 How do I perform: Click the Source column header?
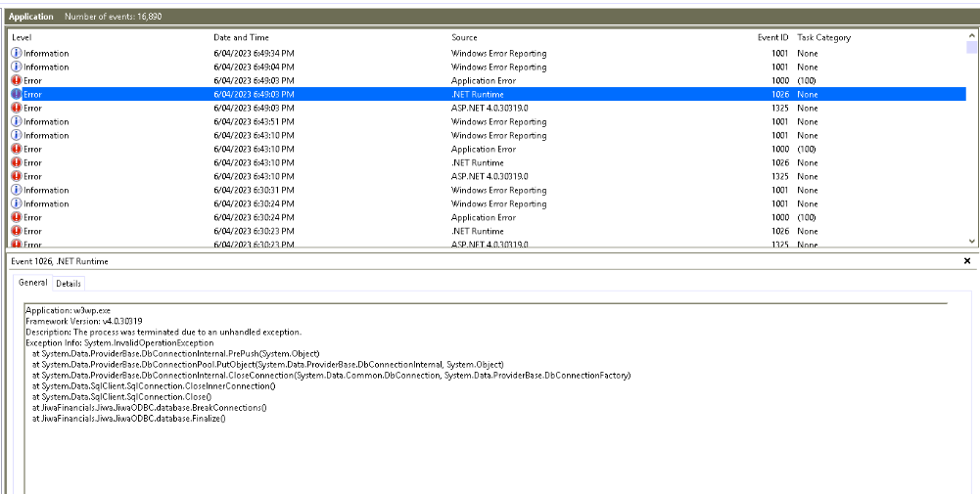click(x=464, y=37)
